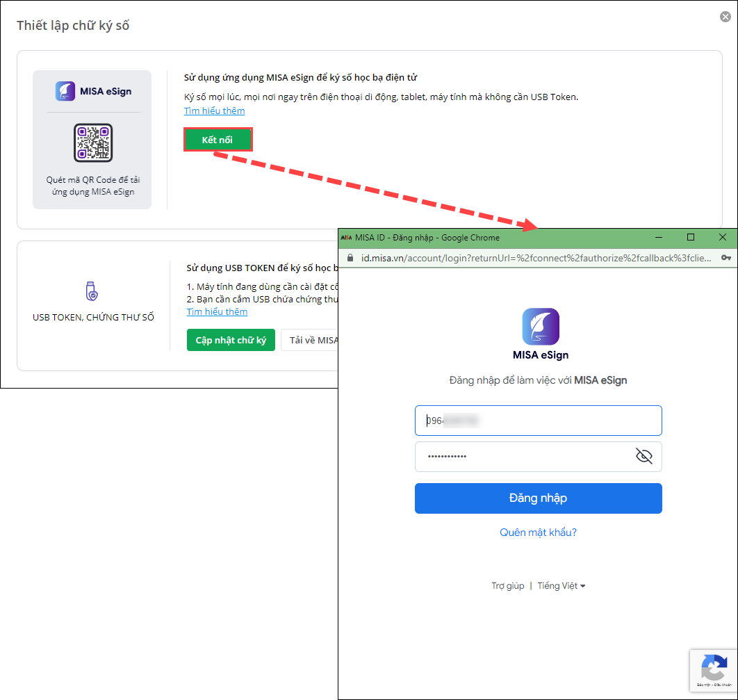
Task: Click the MISA favicon in Chrome title bar
Action: click(x=346, y=238)
